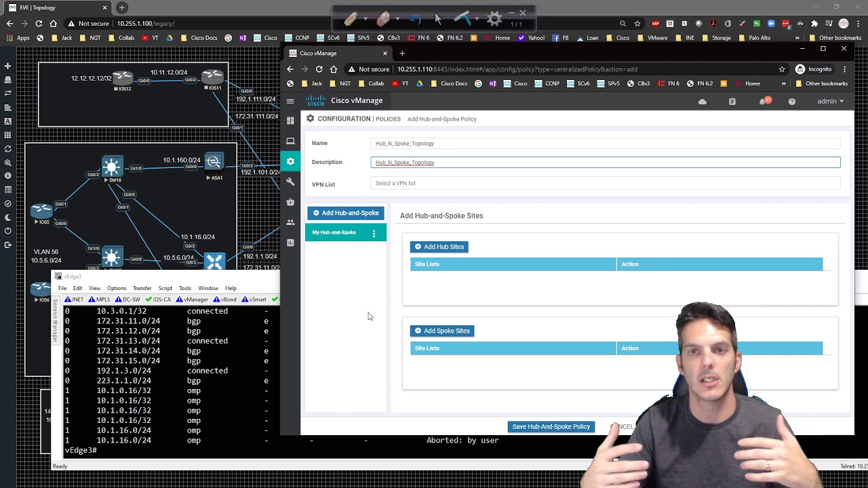Bookmark the vManage page with star

coord(782,69)
